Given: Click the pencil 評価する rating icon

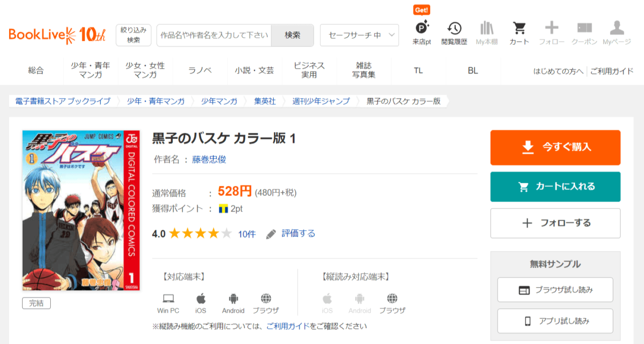Looking at the screenshot, I should pos(271,234).
